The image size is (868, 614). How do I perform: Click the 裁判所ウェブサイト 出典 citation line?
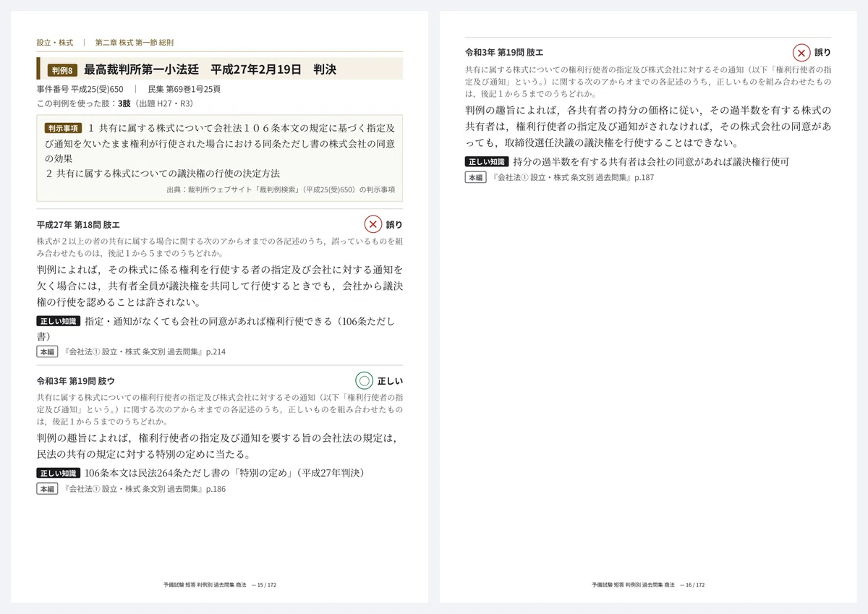click(x=281, y=189)
